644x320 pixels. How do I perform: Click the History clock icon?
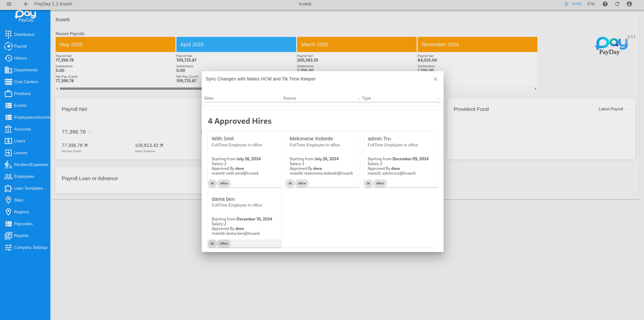8,58
